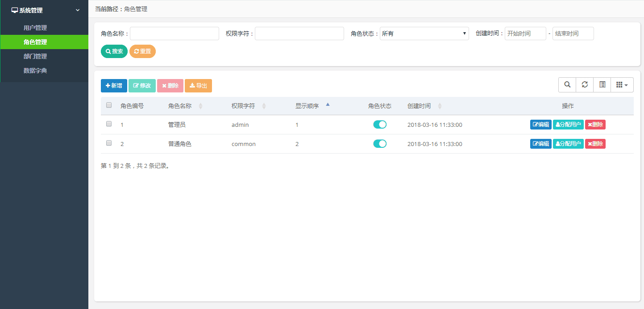The height and width of the screenshot is (309, 644).
Task: Click 编辑 for the 管理员 role
Action: [x=540, y=125]
